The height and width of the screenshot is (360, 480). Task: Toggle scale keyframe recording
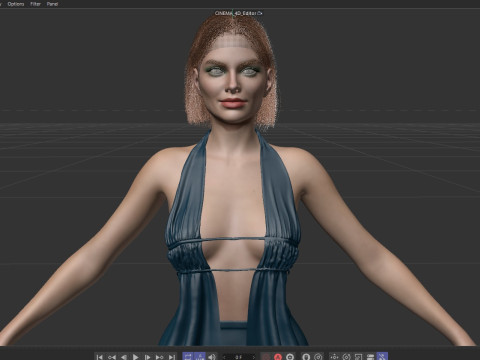tap(358, 357)
